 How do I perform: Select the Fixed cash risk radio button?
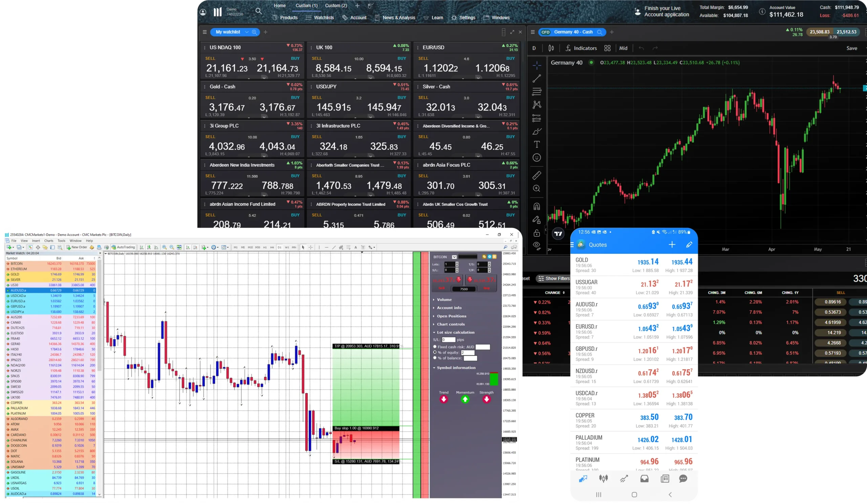pyautogui.click(x=435, y=347)
